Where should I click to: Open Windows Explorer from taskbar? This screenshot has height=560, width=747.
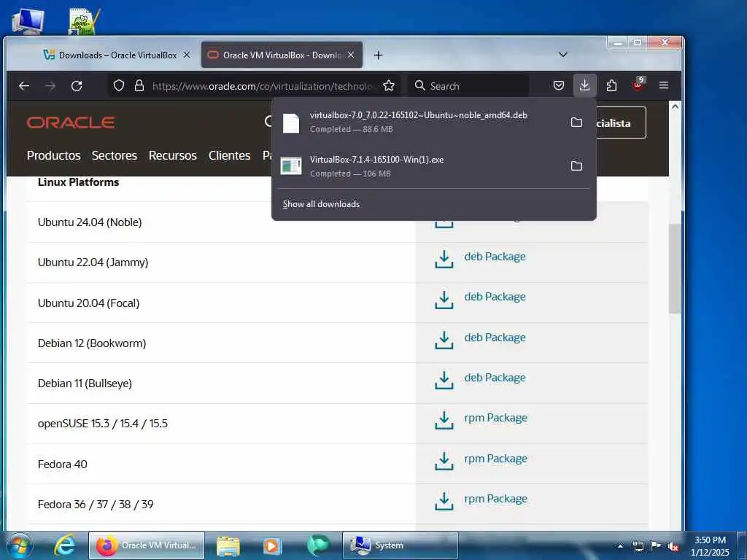coord(228,545)
